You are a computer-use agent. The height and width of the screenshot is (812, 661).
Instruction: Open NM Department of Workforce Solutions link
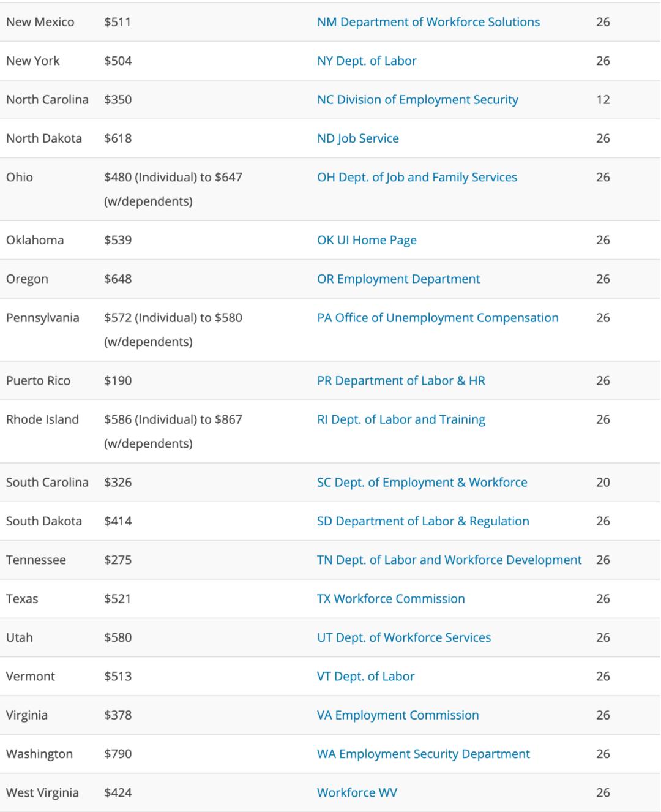428,22
